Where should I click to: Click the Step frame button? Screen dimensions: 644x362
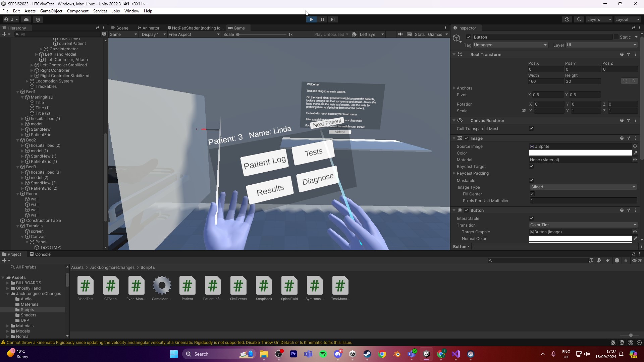[x=332, y=19]
